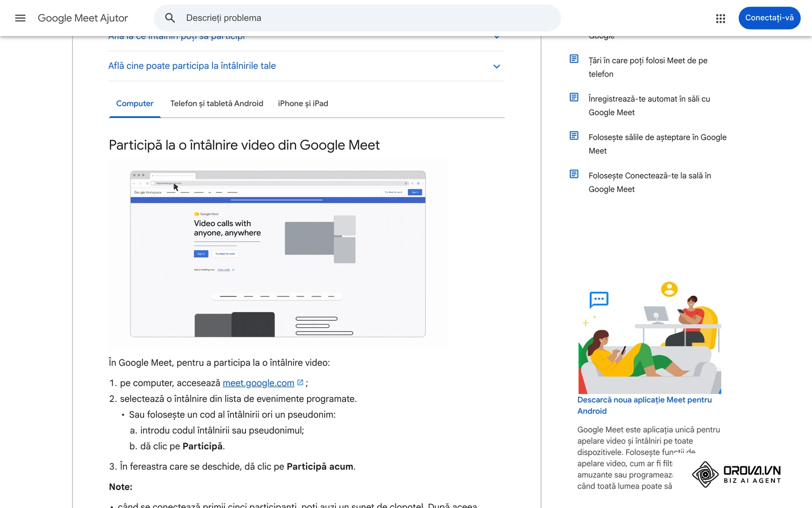Switch to Telefon și tabletă Android tab

coord(217,104)
